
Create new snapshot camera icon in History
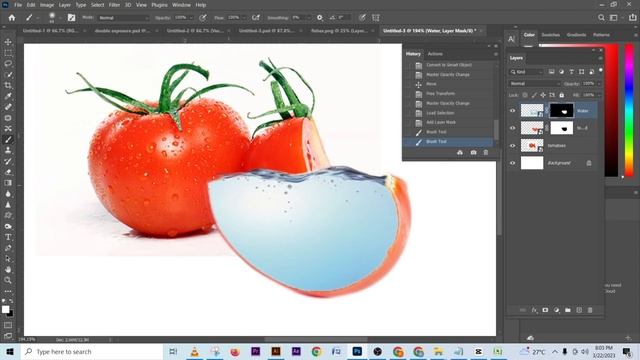point(473,152)
